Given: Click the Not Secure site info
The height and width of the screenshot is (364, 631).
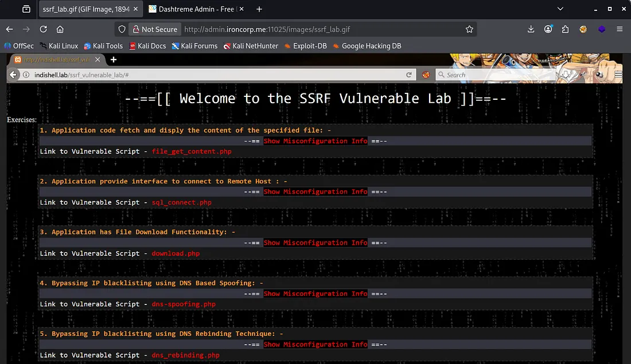Looking at the screenshot, I should [154, 29].
